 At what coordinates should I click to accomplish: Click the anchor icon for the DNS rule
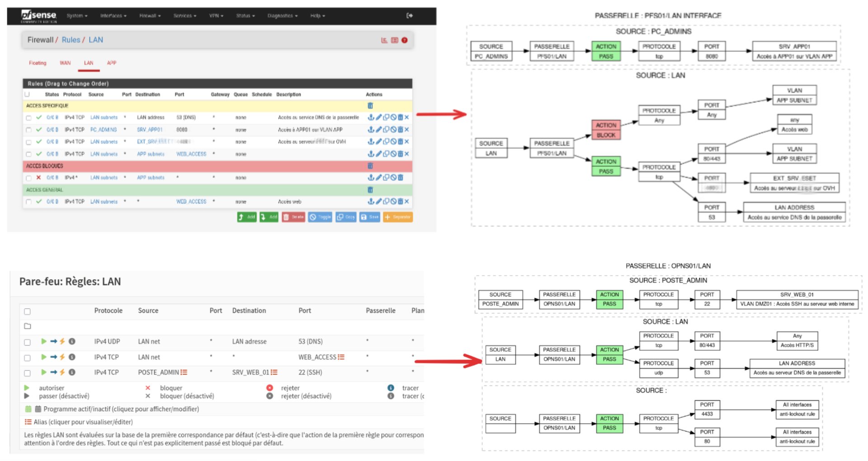coord(371,118)
